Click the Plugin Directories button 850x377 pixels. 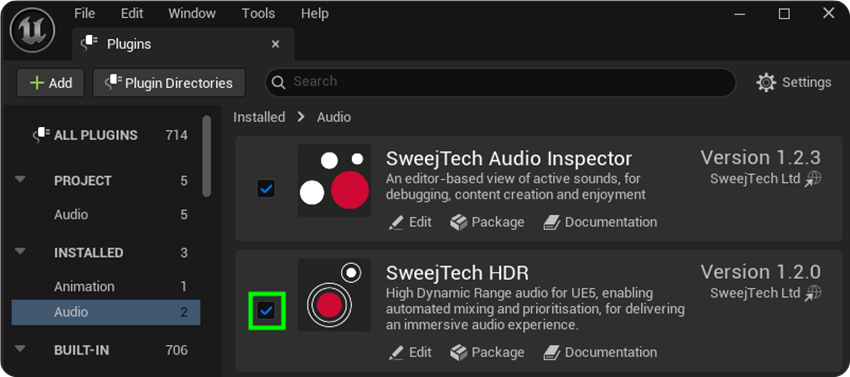pyautogui.click(x=169, y=83)
